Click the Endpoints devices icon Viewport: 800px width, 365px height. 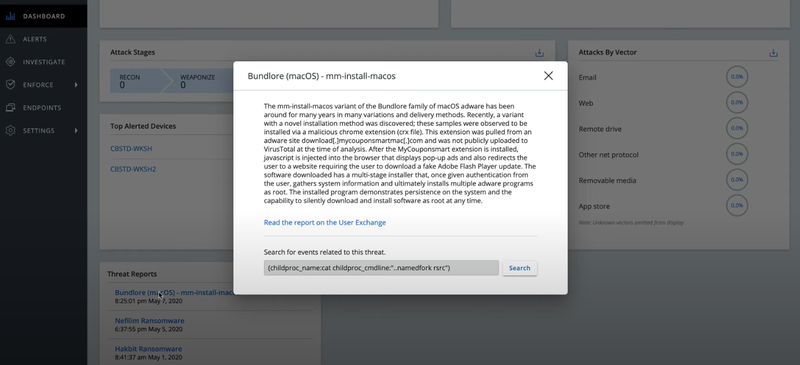point(10,108)
